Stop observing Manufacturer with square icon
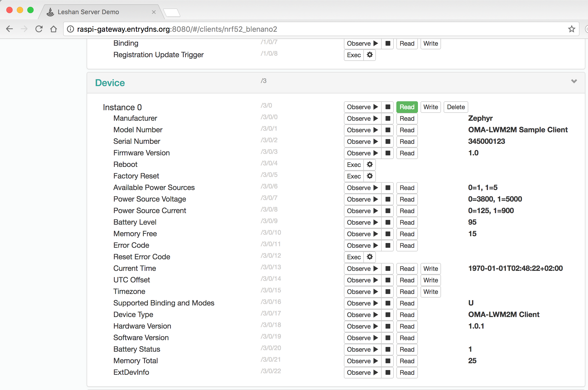Viewport: 588px width, 390px height. coord(387,119)
